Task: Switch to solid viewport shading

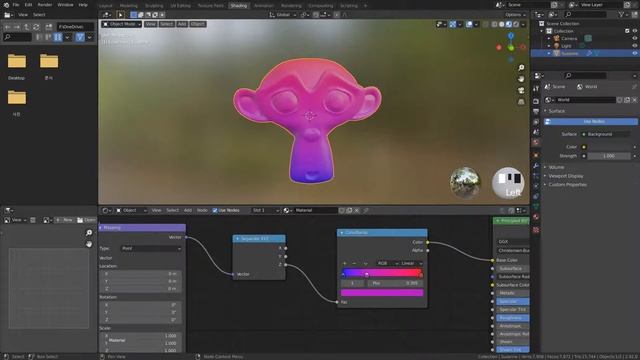Action: [502, 24]
